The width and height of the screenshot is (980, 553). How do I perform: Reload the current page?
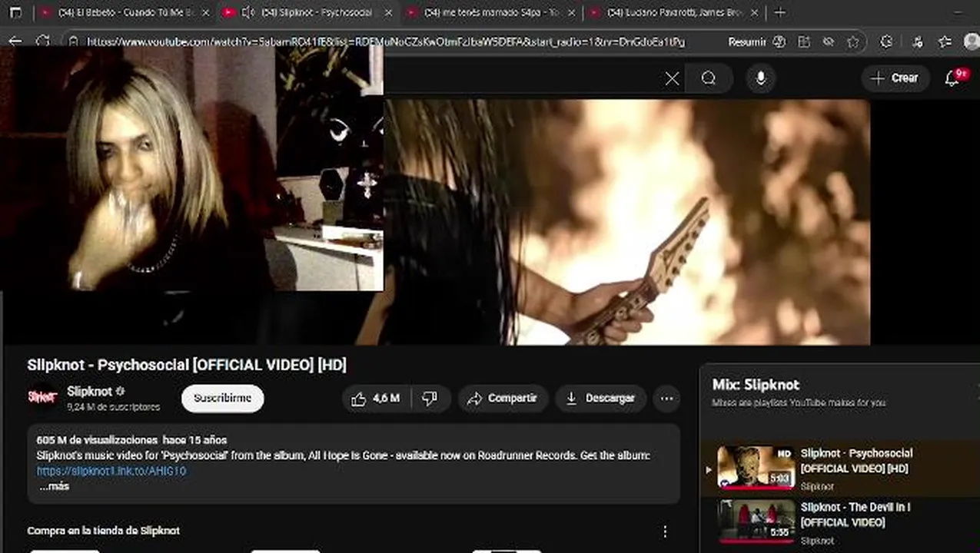tap(43, 41)
